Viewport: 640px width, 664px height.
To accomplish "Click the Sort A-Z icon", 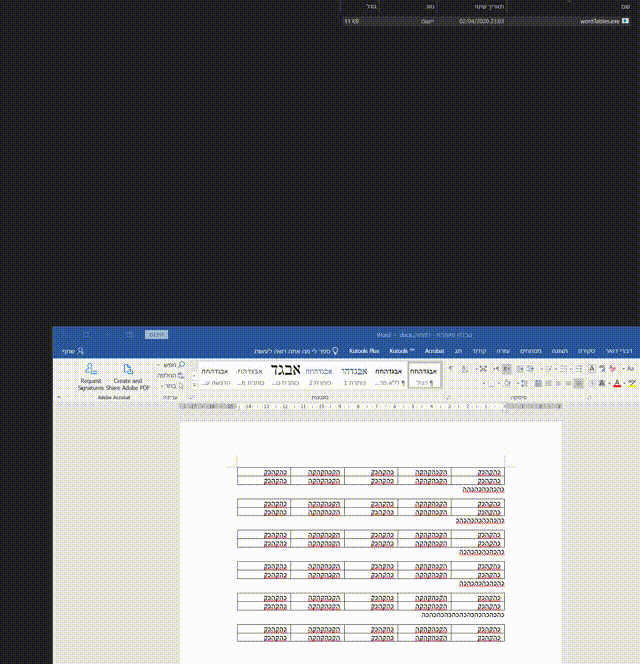I will tap(465, 369).
